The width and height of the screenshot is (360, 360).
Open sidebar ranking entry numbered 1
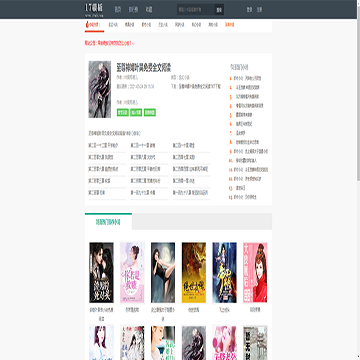click(x=247, y=78)
